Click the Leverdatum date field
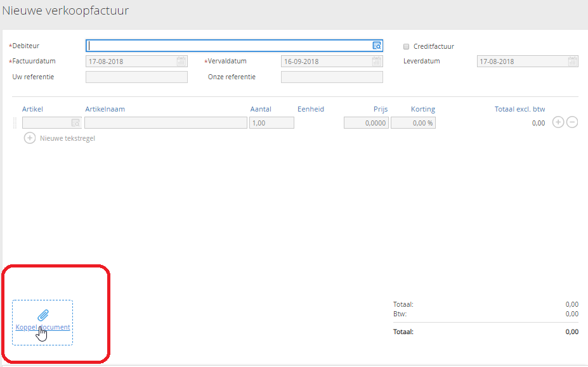The height and width of the screenshot is (367, 588). point(528,61)
